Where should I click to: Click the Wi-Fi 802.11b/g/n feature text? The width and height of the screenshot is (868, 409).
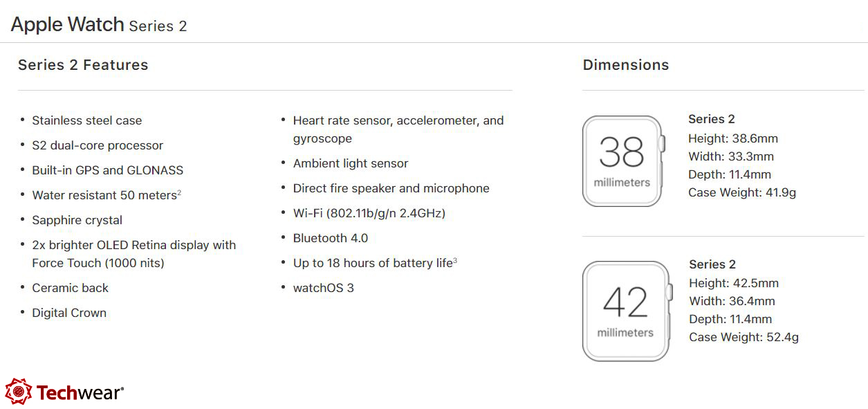369,213
